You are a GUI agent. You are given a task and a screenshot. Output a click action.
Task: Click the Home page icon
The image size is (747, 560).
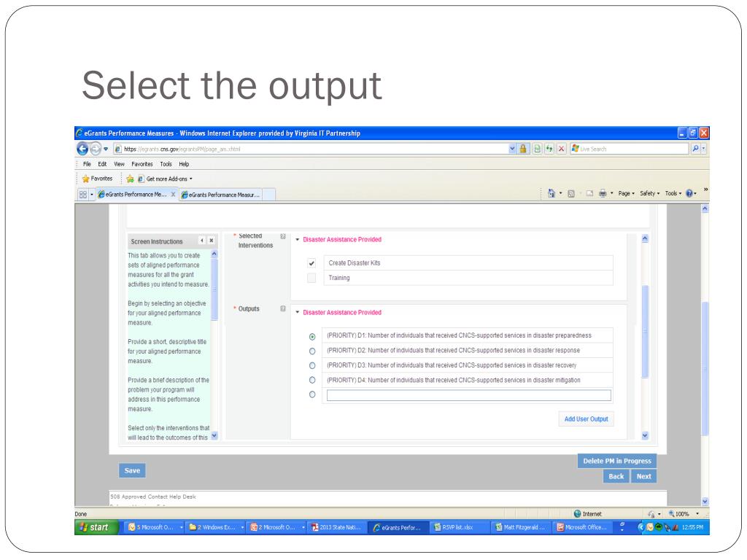click(x=551, y=193)
